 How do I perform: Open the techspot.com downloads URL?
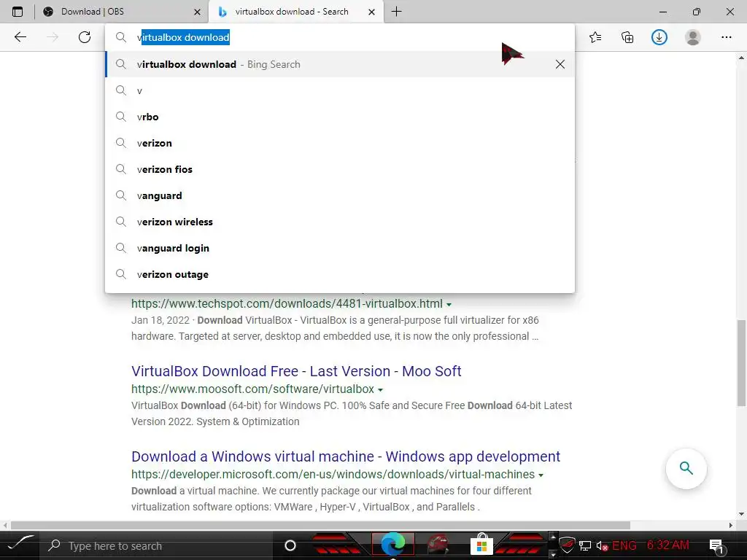click(287, 303)
